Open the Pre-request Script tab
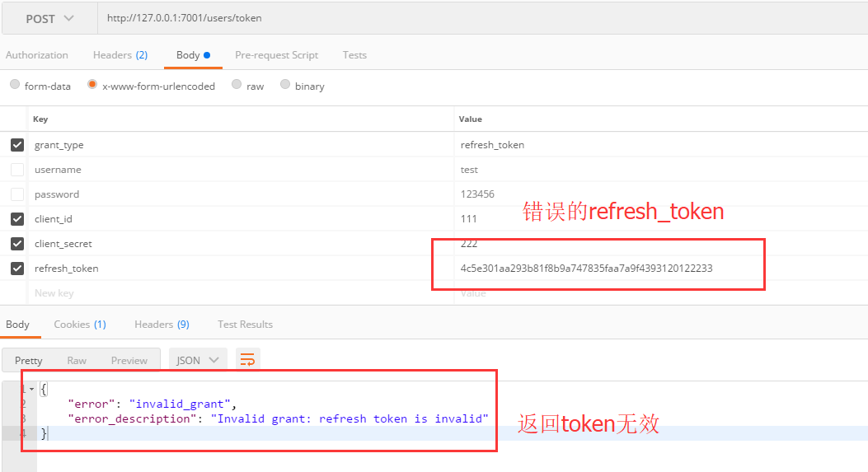This screenshot has width=868, height=472. [x=276, y=55]
